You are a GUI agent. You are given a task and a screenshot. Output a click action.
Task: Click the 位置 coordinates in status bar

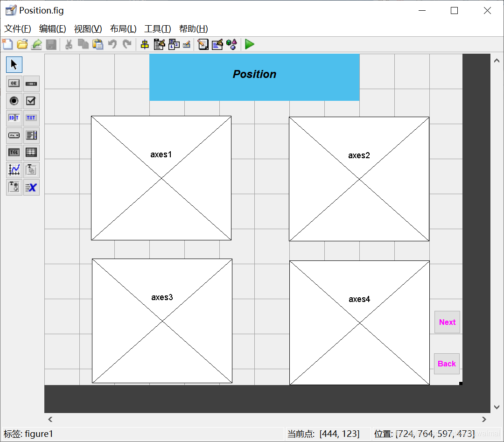[424, 434]
